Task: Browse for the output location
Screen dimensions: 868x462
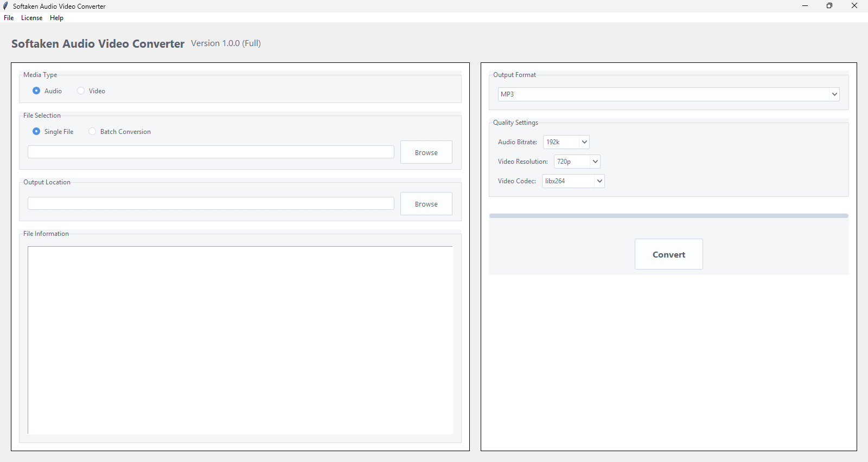Action: coord(426,204)
